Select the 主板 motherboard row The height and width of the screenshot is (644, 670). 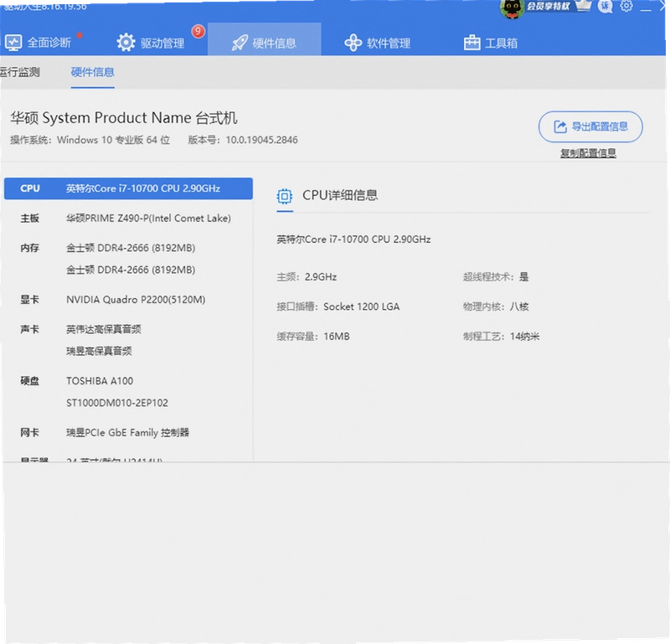[x=128, y=219]
